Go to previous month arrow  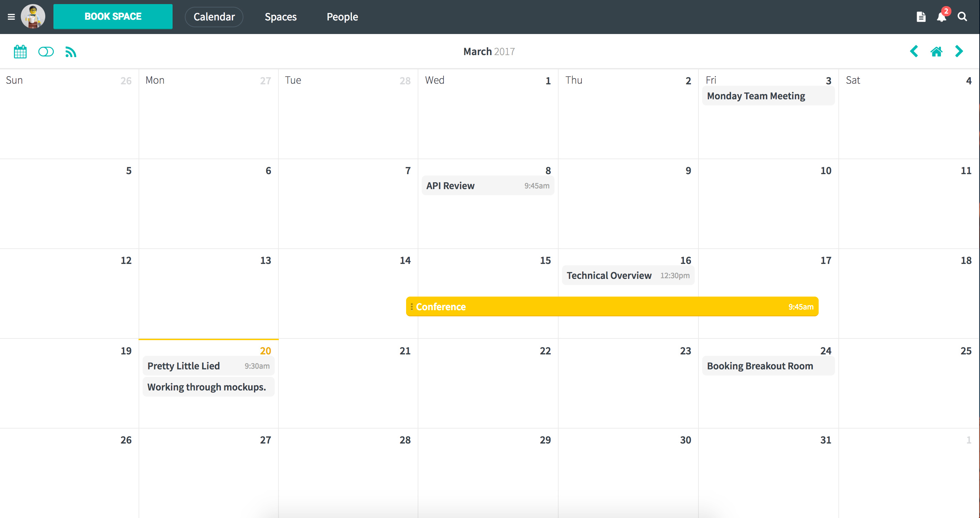pos(914,51)
